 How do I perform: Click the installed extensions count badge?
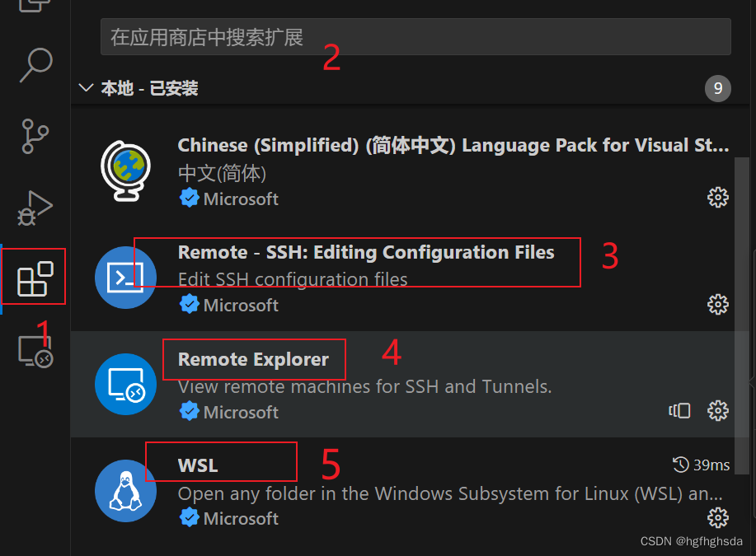(x=716, y=88)
